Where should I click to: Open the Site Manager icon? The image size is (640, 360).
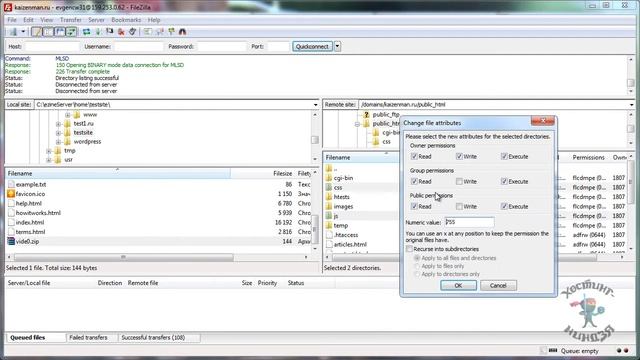tap(13, 32)
